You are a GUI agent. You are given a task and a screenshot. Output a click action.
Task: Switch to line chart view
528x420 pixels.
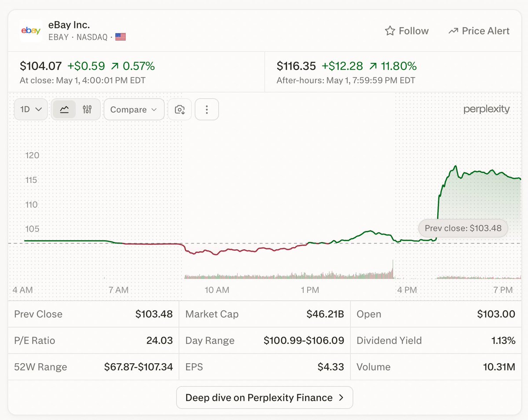(x=64, y=110)
